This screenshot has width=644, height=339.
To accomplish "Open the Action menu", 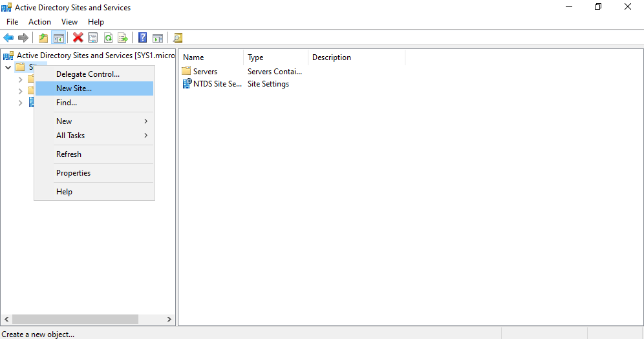I will click(39, 22).
